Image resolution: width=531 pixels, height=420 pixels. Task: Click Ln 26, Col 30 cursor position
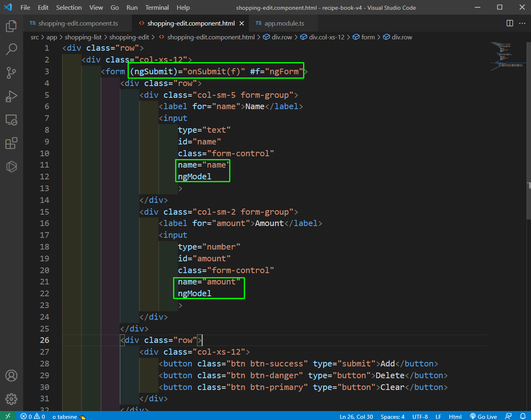point(356,416)
